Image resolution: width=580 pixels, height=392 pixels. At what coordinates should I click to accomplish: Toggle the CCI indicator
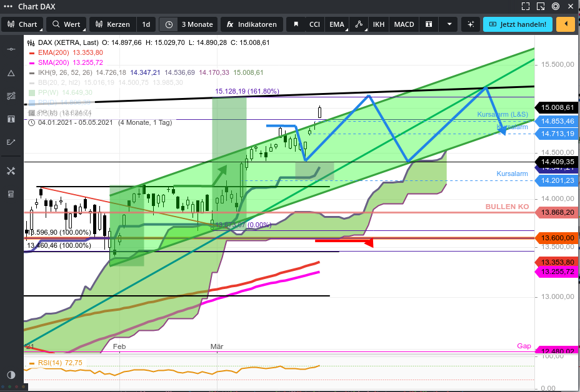[315, 24]
